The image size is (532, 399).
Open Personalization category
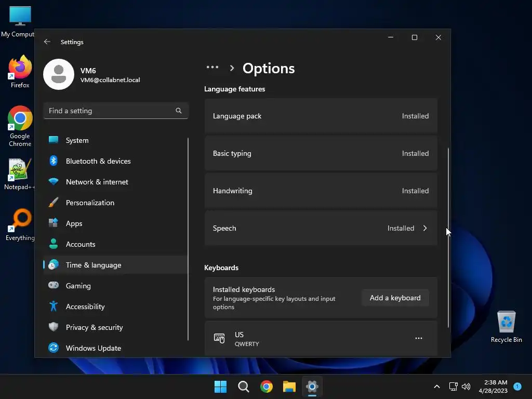[x=115, y=202]
